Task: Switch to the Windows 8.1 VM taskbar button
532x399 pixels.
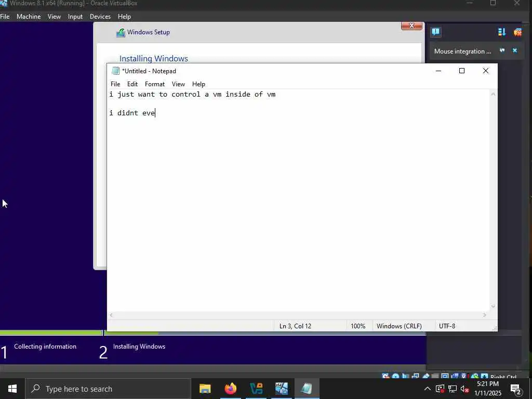Action: coord(282,389)
